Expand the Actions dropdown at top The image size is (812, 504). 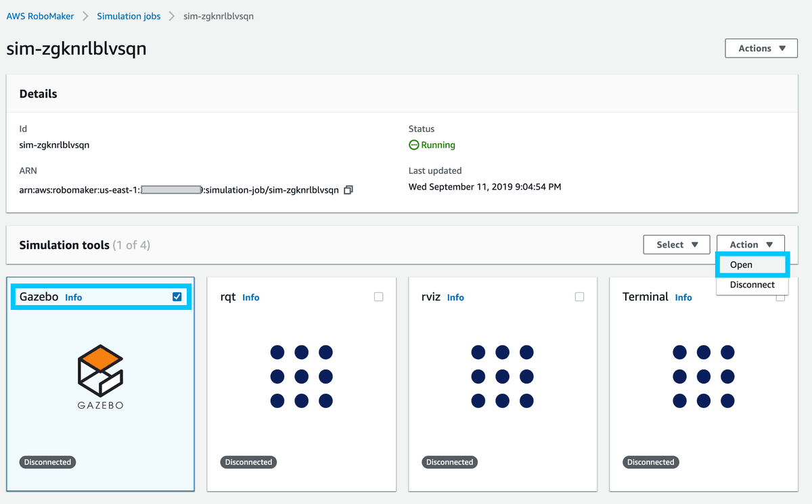pos(761,48)
